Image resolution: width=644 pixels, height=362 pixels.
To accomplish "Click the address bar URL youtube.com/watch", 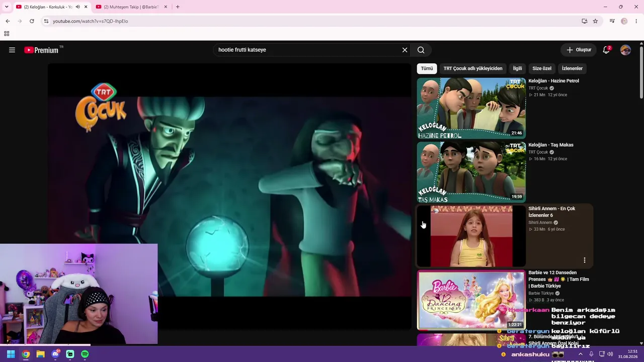I will coord(91,21).
